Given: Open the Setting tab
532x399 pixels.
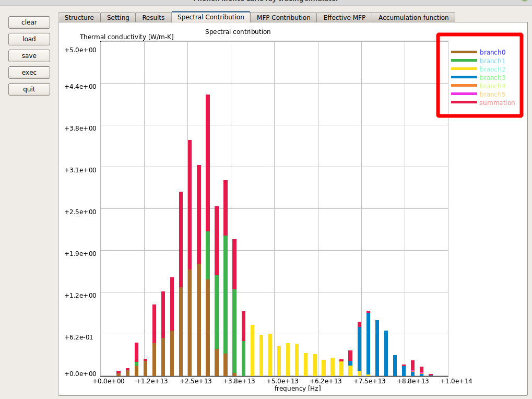Looking at the screenshot, I should (118, 17).
